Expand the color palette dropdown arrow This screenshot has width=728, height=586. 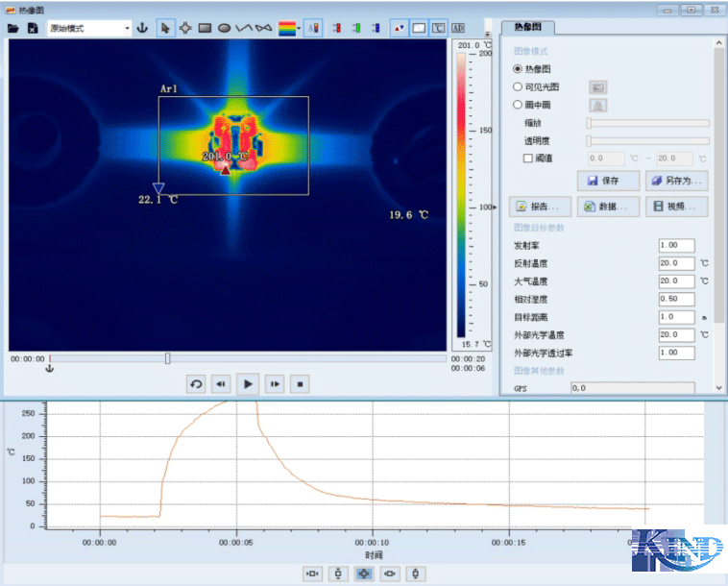300,29
